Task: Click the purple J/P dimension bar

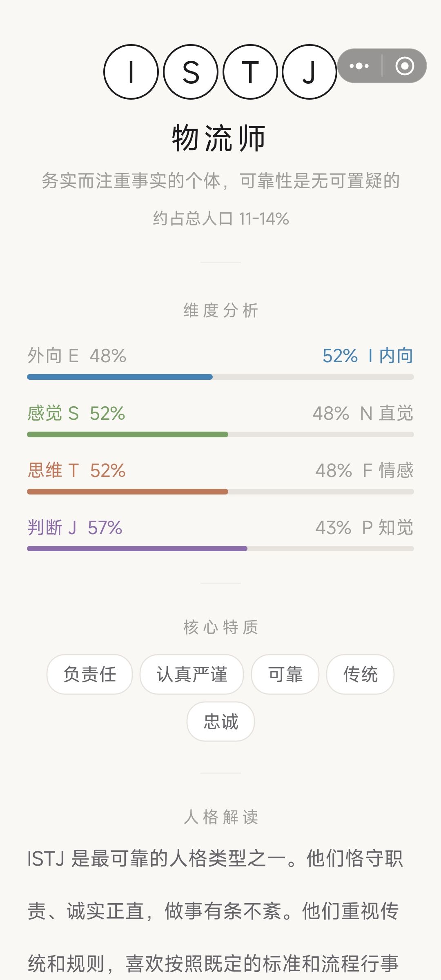Action: click(220, 549)
